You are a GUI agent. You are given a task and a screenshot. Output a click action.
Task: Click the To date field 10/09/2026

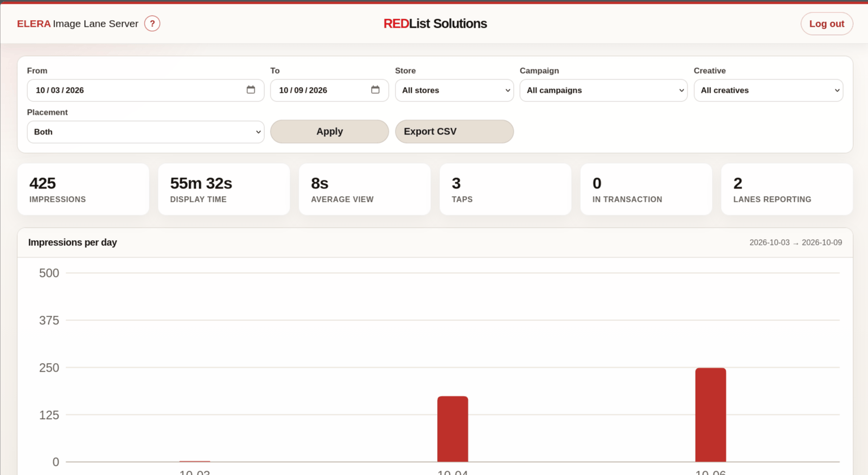[x=329, y=91]
